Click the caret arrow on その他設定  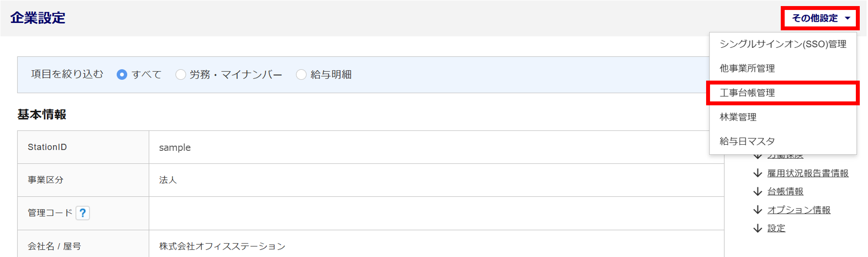(848, 18)
